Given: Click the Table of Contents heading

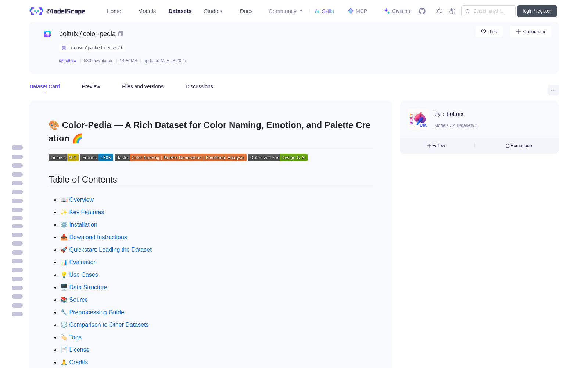Looking at the screenshot, I should coord(83,180).
